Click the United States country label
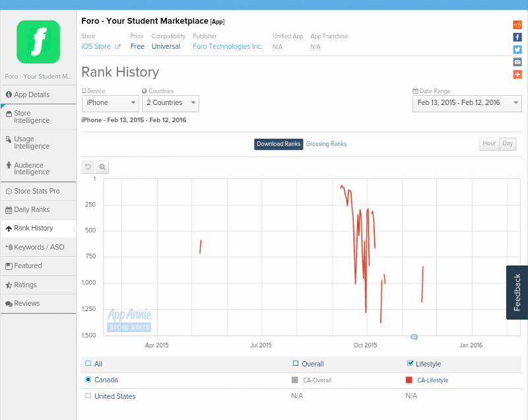528x420 pixels. (115, 396)
